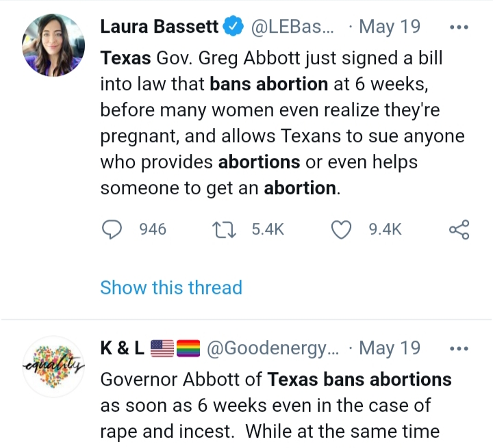This screenshot has height=448, width=493.
Task: Retweet Laura Bassett's tweet
Action: [x=225, y=230]
